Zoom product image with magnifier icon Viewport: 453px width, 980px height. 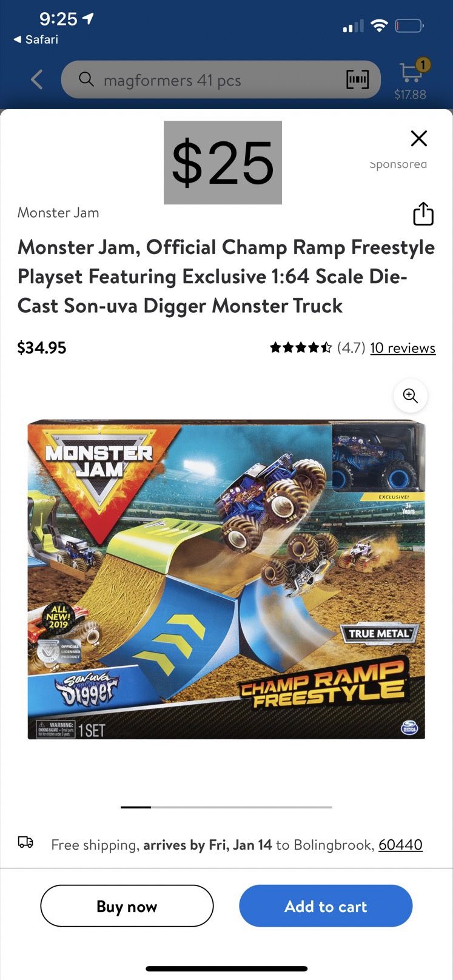click(411, 396)
